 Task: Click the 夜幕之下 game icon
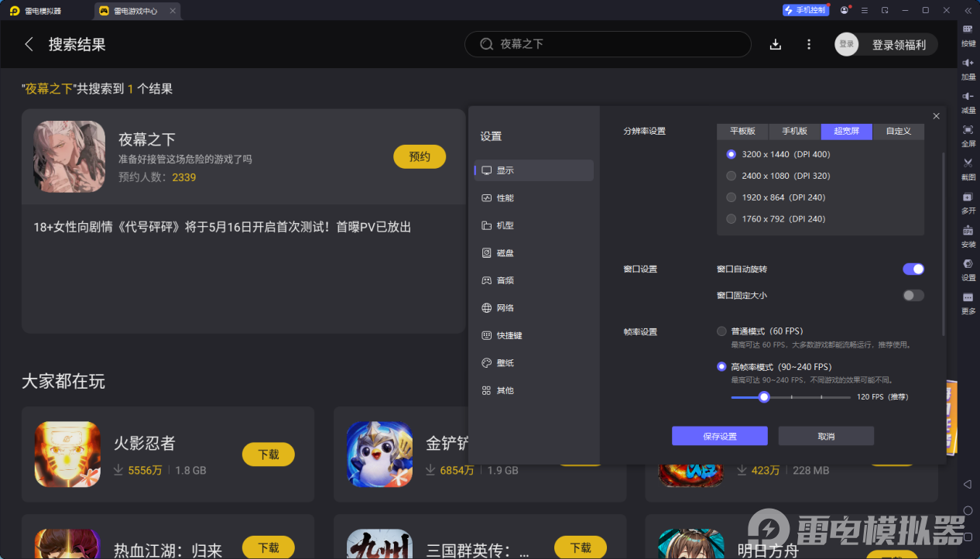tap(69, 156)
